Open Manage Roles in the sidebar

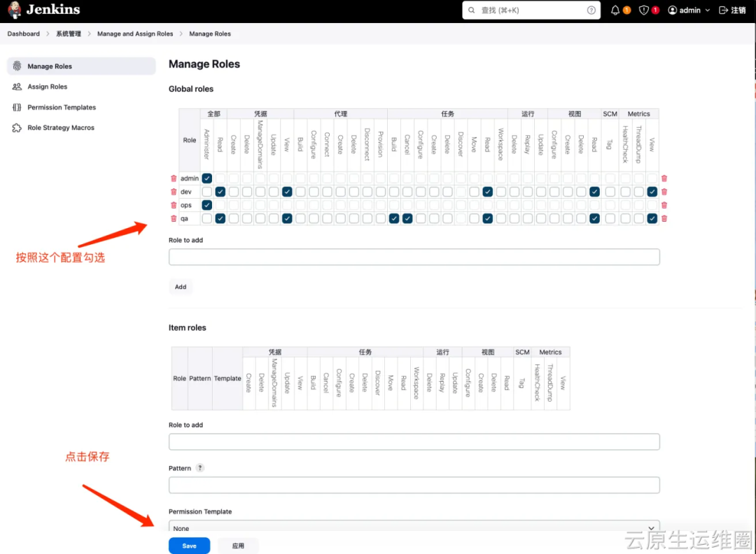pyautogui.click(x=81, y=66)
